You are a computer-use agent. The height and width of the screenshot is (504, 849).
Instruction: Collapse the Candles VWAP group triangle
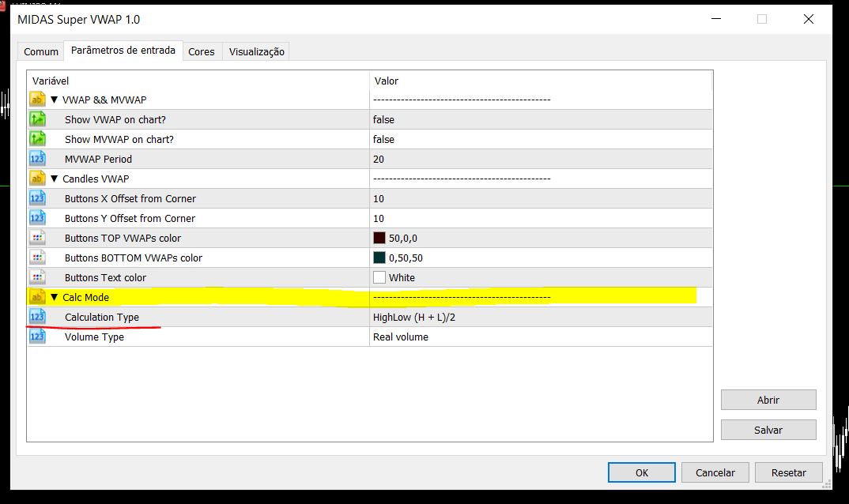(x=54, y=179)
